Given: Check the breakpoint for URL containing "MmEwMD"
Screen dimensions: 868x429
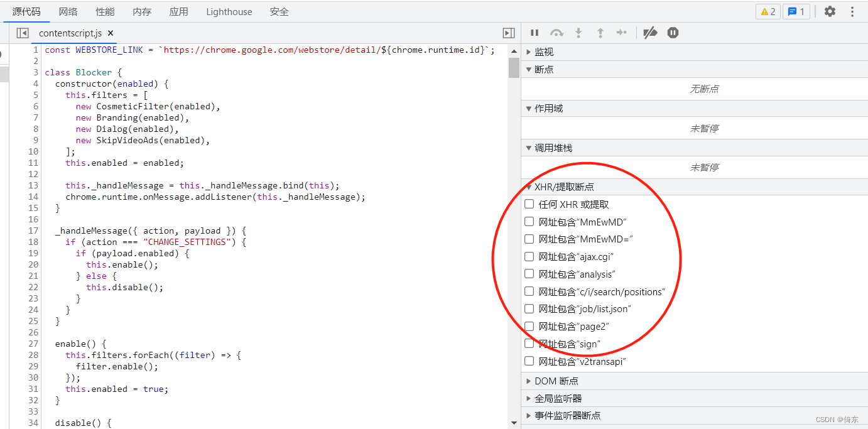Looking at the screenshot, I should pyautogui.click(x=529, y=222).
